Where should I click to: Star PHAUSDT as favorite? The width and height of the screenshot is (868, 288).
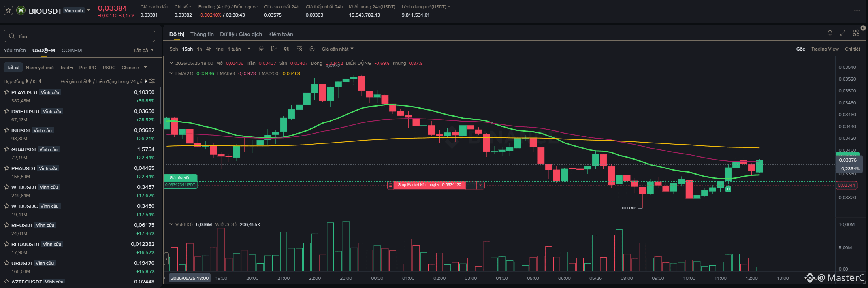coord(7,168)
